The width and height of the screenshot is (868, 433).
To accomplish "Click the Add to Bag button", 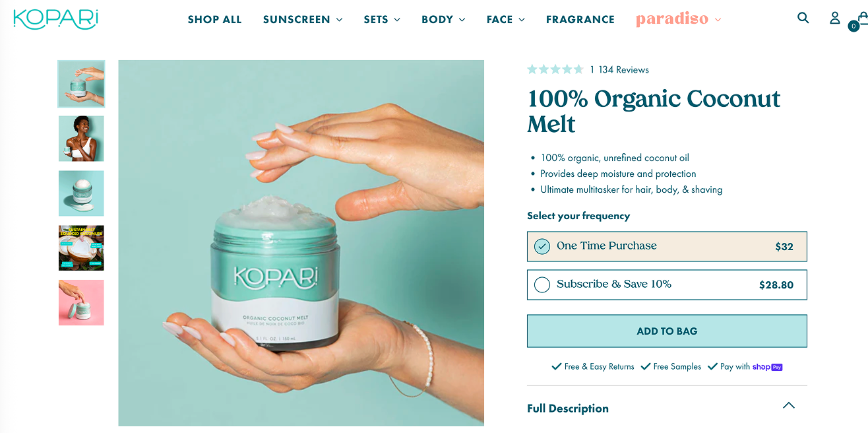I will click(667, 331).
